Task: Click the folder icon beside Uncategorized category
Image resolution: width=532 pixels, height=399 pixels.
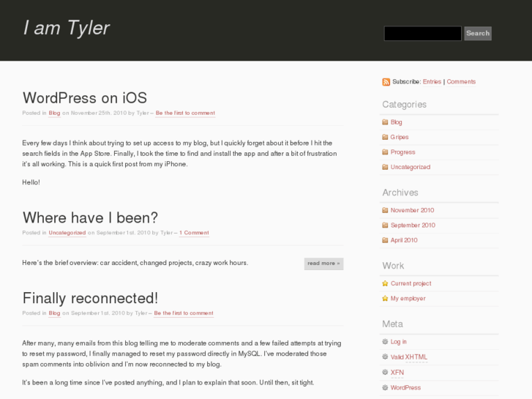Action: pyautogui.click(x=385, y=167)
